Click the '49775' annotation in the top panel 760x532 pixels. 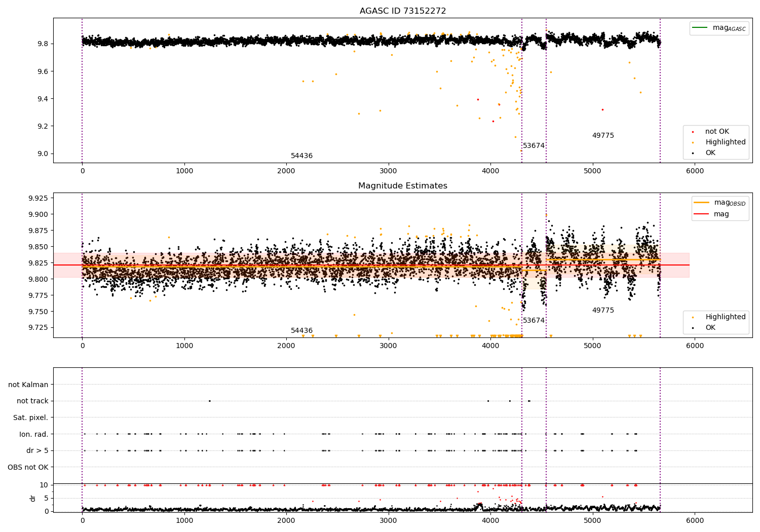(603, 136)
